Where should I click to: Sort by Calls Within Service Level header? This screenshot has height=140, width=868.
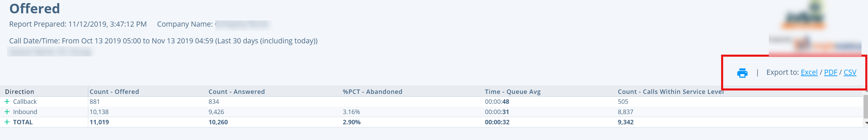[671, 92]
